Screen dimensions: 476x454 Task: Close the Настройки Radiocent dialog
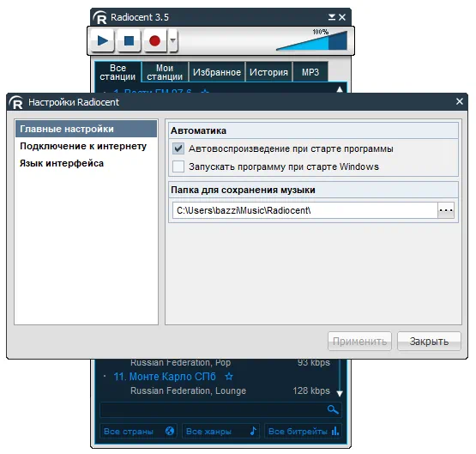pos(460,101)
